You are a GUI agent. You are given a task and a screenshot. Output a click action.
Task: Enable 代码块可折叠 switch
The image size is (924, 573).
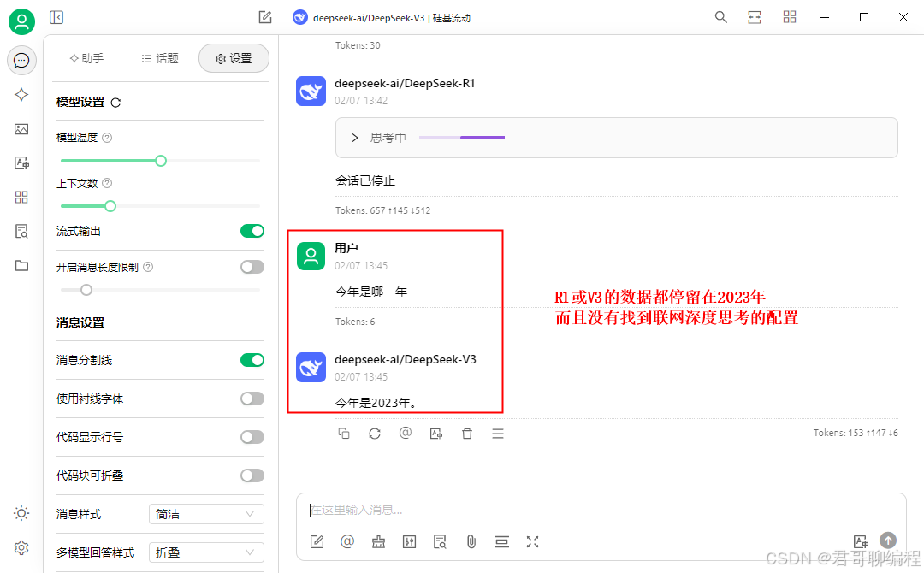[x=252, y=476]
